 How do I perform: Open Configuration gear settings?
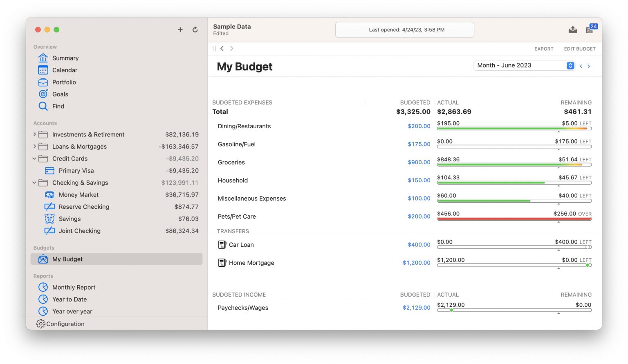[61, 324]
